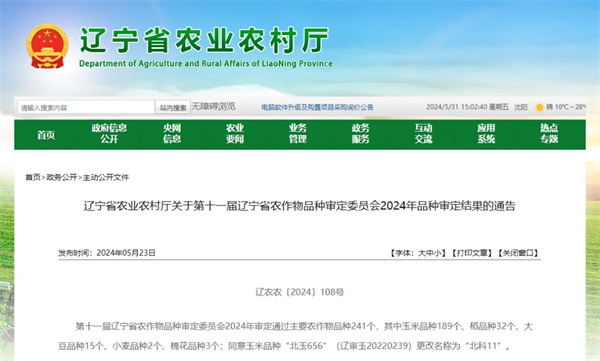The width and height of the screenshot is (600, 361).
Task: Click 首页 in the breadcrumb
Action: [33, 177]
